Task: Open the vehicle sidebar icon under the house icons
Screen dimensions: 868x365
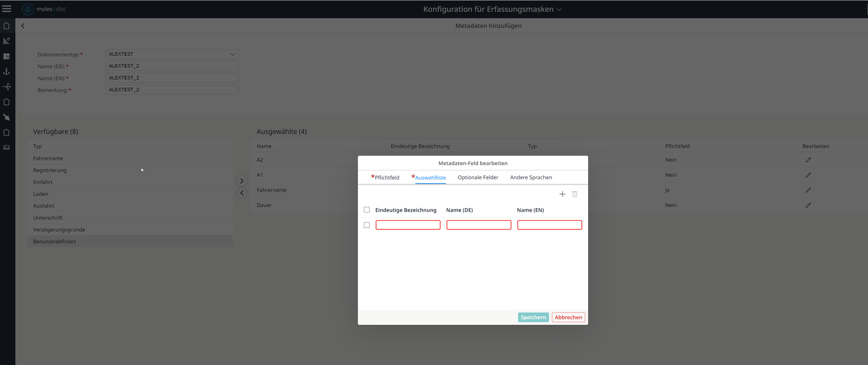Action: tap(7, 148)
